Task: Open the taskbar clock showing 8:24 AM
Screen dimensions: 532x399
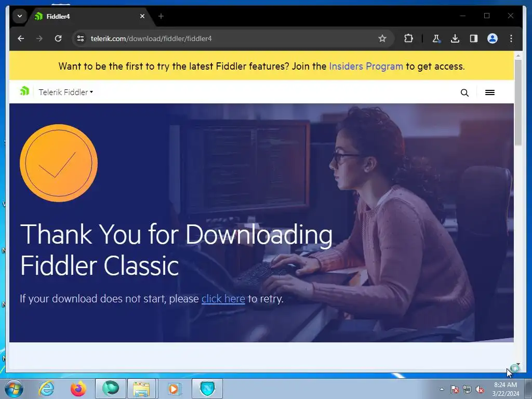Action: pyautogui.click(x=505, y=389)
